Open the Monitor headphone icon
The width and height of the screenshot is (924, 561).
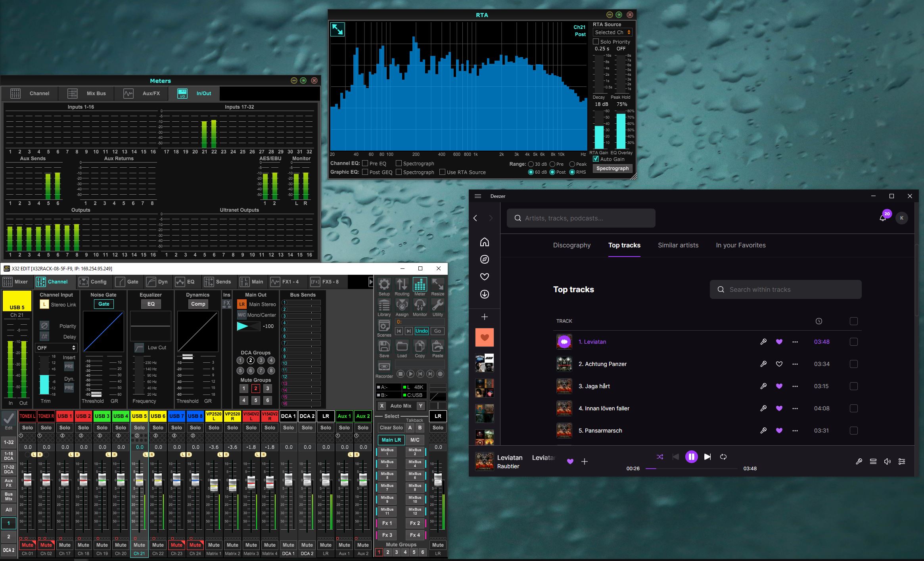[420, 305]
